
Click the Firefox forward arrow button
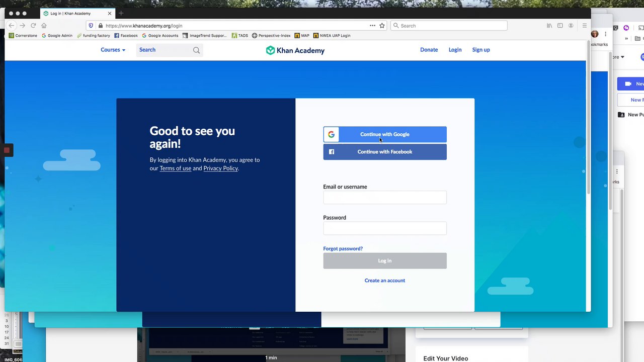22,26
